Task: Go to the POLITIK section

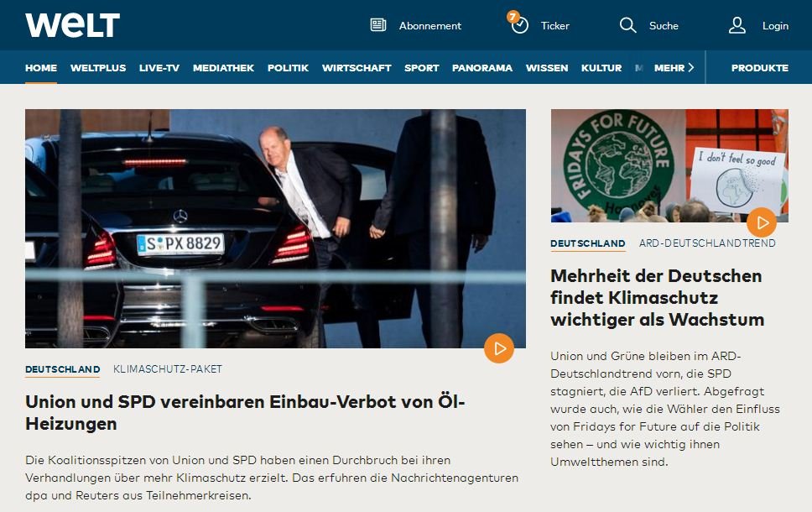Action: (x=288, y=68)
